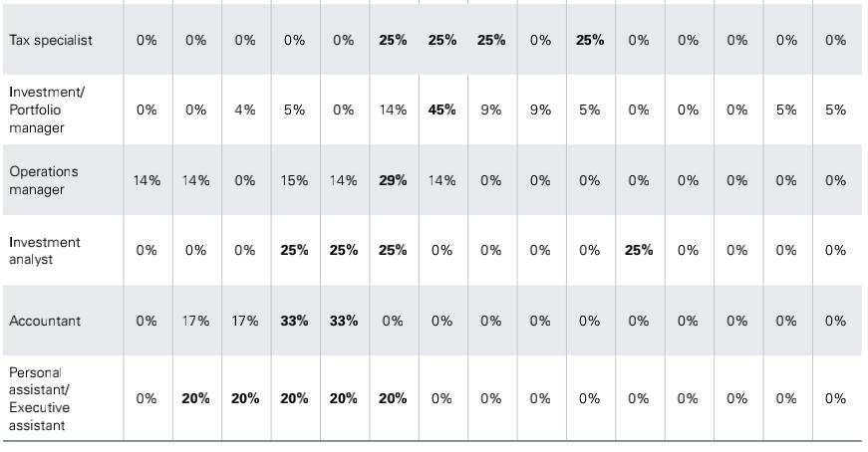
Task: Click the last 5% cell in Portfolio manager row
Action: point(835,110)
